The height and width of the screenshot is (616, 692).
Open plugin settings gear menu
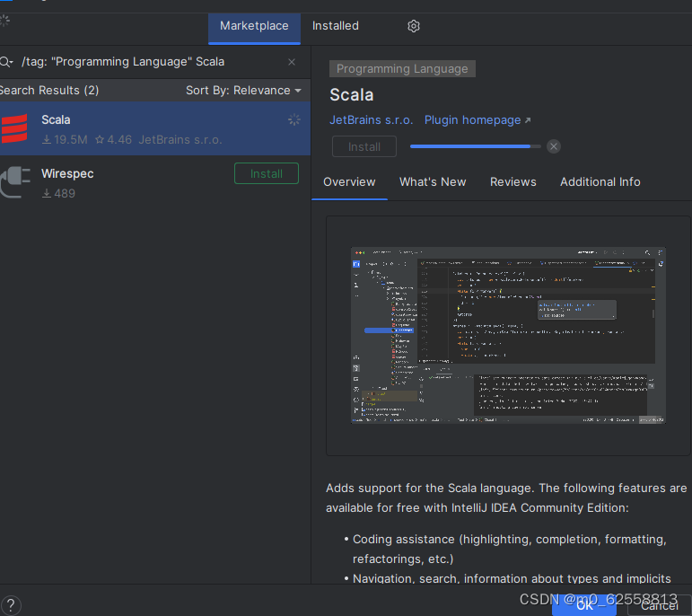point(414,26)
